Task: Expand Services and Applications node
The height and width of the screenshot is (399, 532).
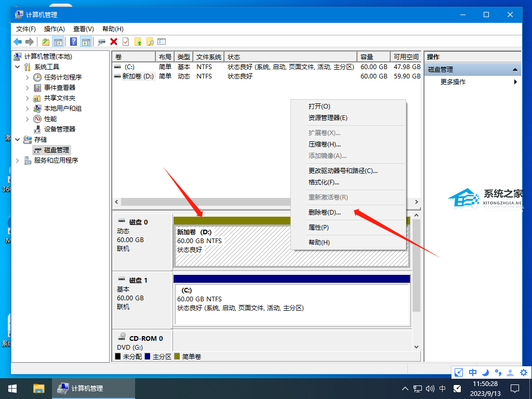Action: 18,160
